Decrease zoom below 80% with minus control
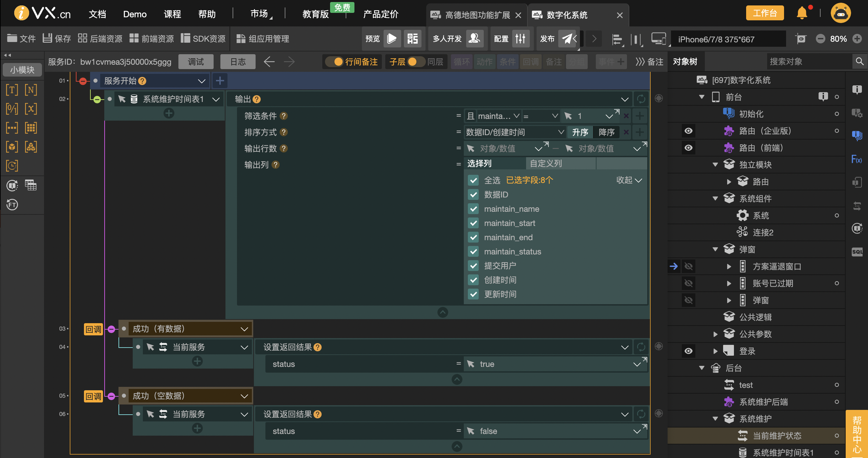Image resolution: width=868 pixels, height=458 pixels. pyautogui.click(x=821, y=39)
